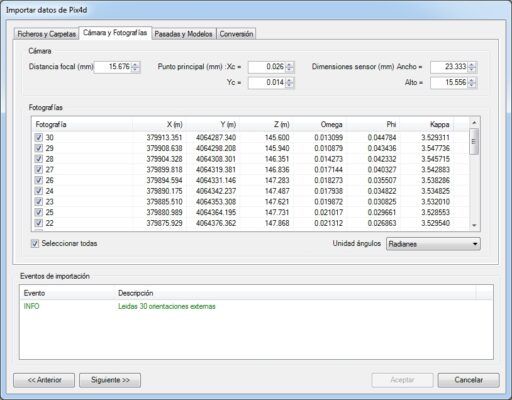The height and width of the screenshot is (400, 512).
Task: Select the Cámara y Fotografías tab
Action: [x=115, y=33]
